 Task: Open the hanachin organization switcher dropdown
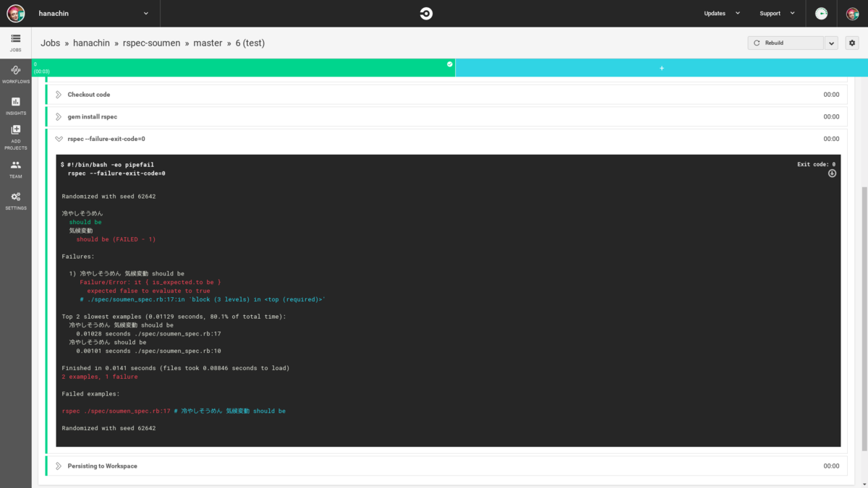(x=146, y=13)
